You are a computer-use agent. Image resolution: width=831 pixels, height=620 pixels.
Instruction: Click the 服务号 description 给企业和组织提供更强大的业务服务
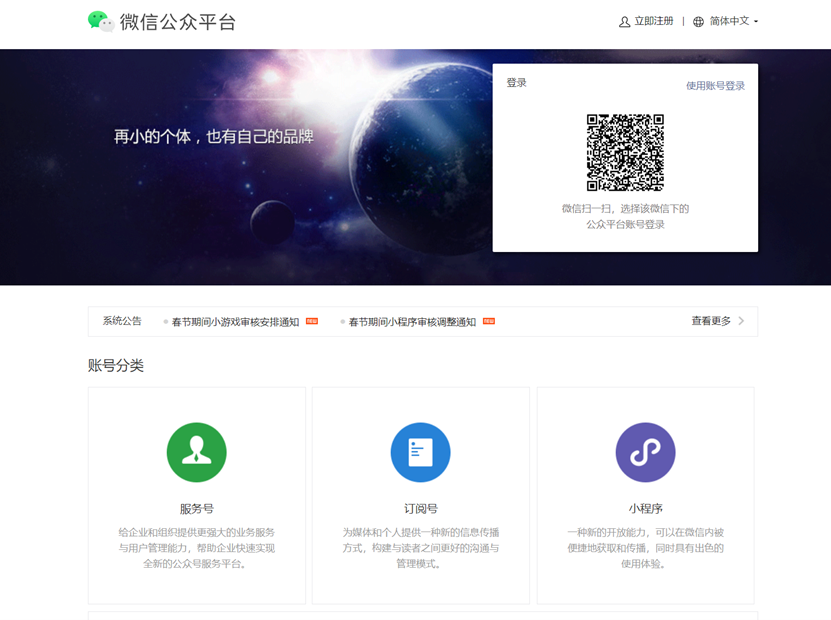(197, 548)
